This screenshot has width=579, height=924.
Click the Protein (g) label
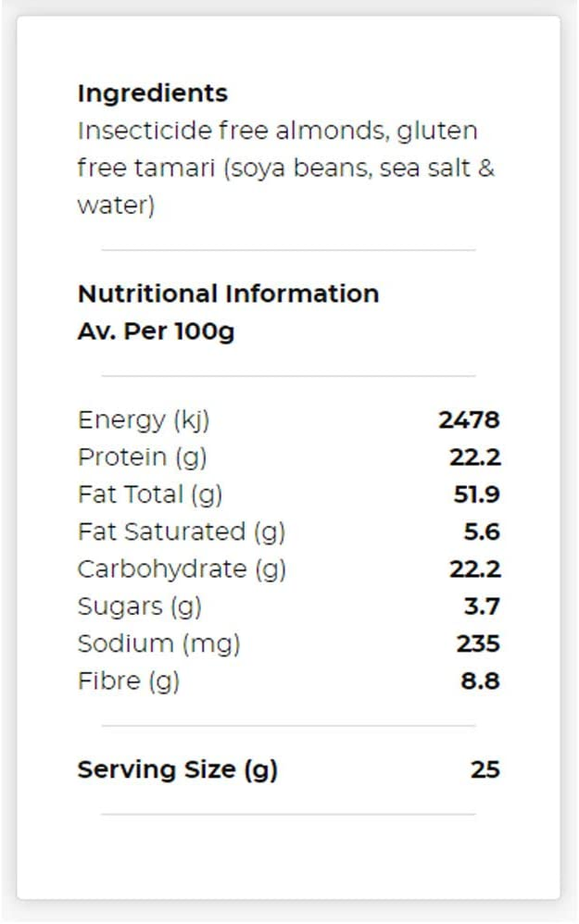click(142, 457)
